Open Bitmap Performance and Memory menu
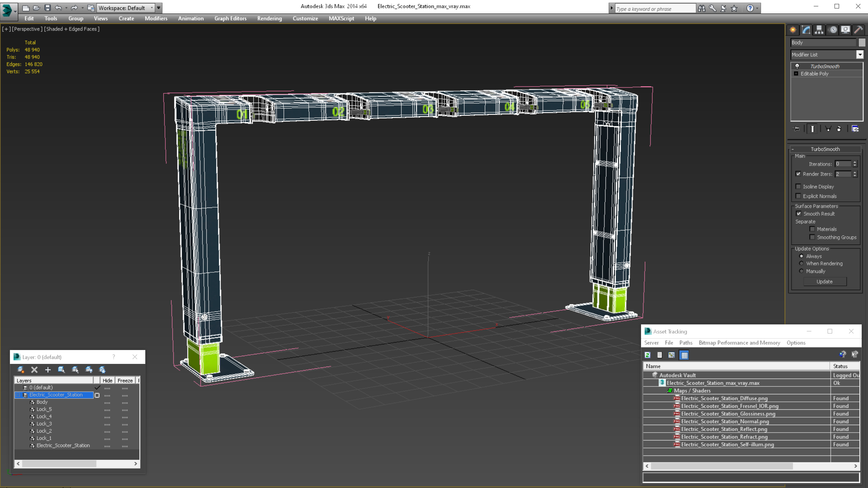 pyautogui.click(x=739, y=343)
